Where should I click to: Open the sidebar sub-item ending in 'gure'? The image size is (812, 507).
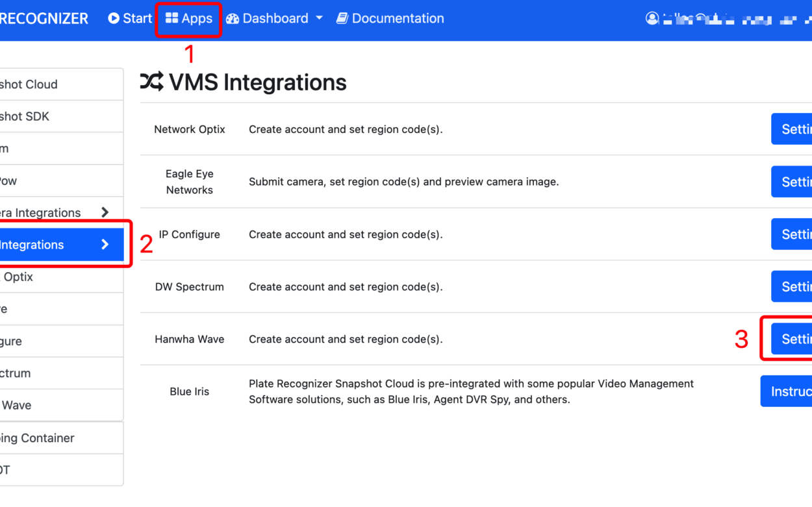tap(61, 341)
